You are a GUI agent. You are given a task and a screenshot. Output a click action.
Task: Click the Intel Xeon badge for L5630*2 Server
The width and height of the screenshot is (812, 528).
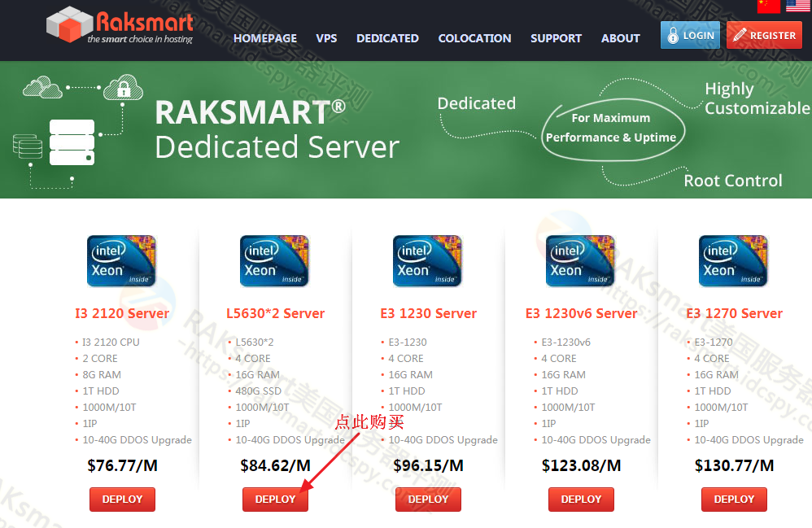point(274,260)
